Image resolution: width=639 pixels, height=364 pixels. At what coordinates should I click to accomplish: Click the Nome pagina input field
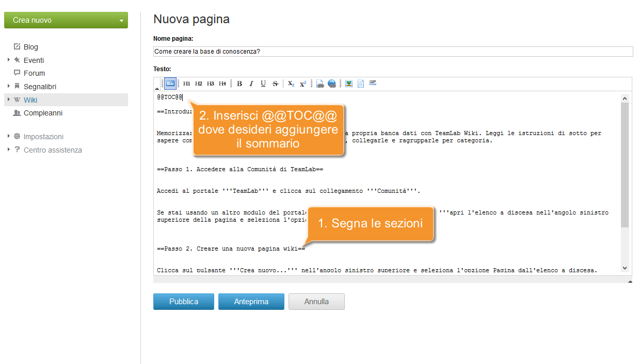click(393, 52)
